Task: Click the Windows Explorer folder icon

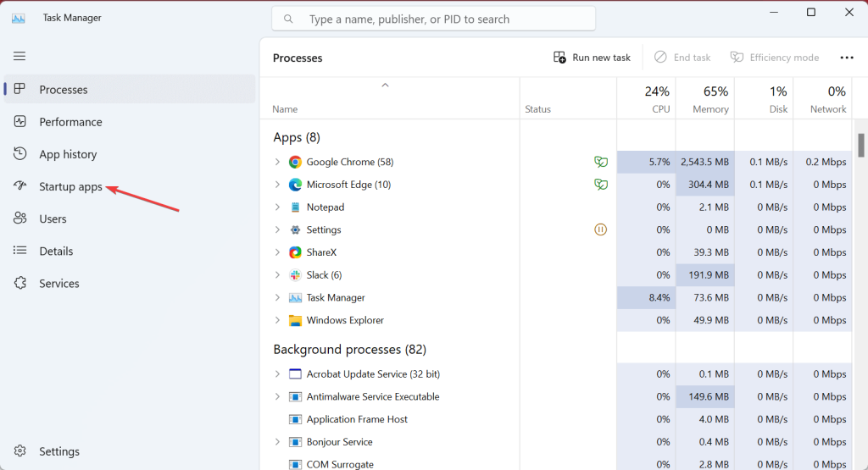Action: 295,320
